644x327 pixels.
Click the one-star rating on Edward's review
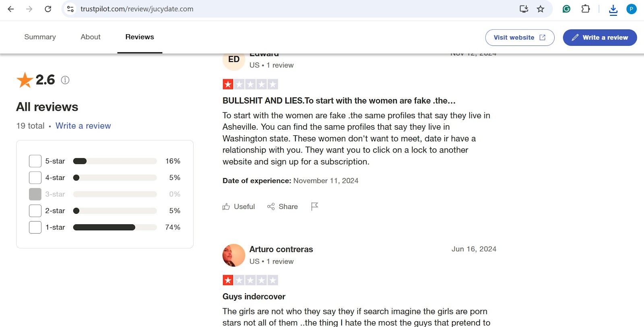pyautogui.click(x=250, y=84)
